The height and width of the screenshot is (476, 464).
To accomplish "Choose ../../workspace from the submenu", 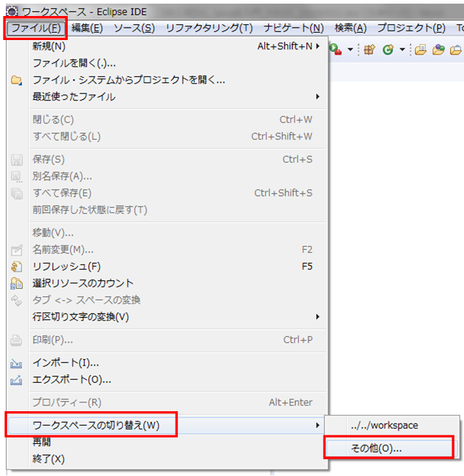I will coord(384,425).
